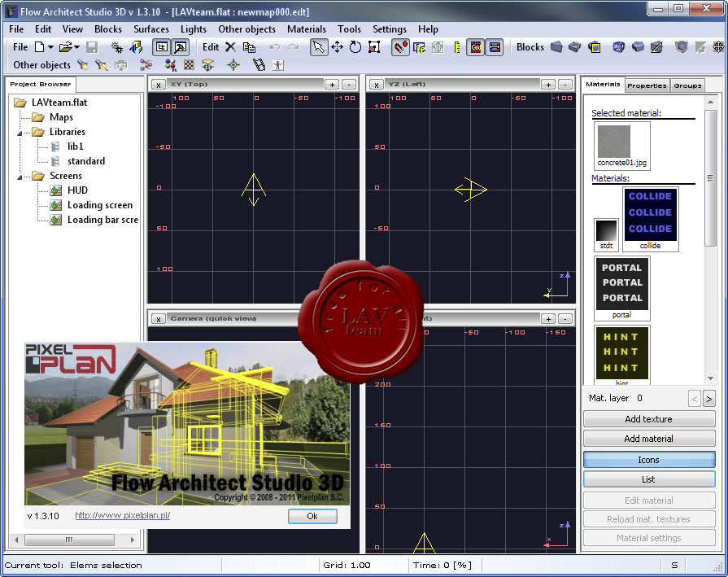Click Add texture button
The image size is (728, 577).
coord(648,419)
